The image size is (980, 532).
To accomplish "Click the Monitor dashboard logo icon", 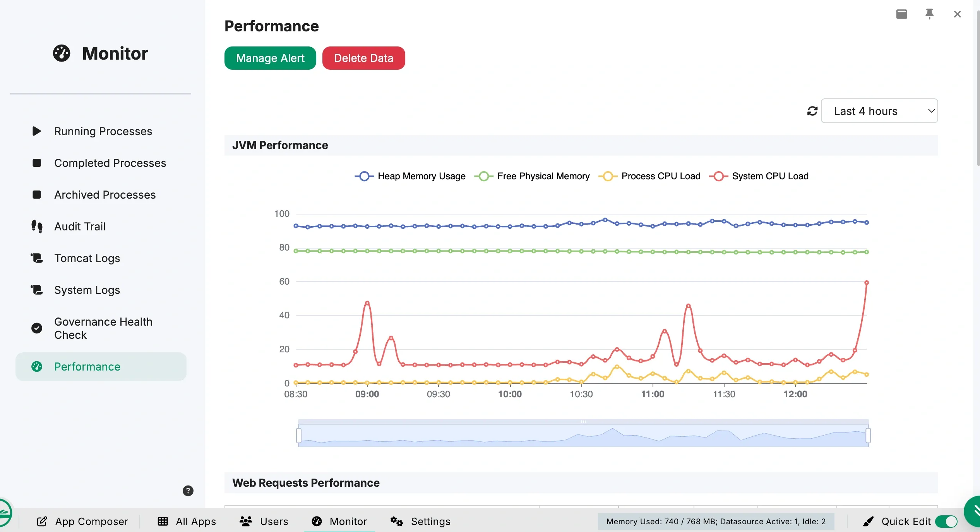I will coord(62,53).
